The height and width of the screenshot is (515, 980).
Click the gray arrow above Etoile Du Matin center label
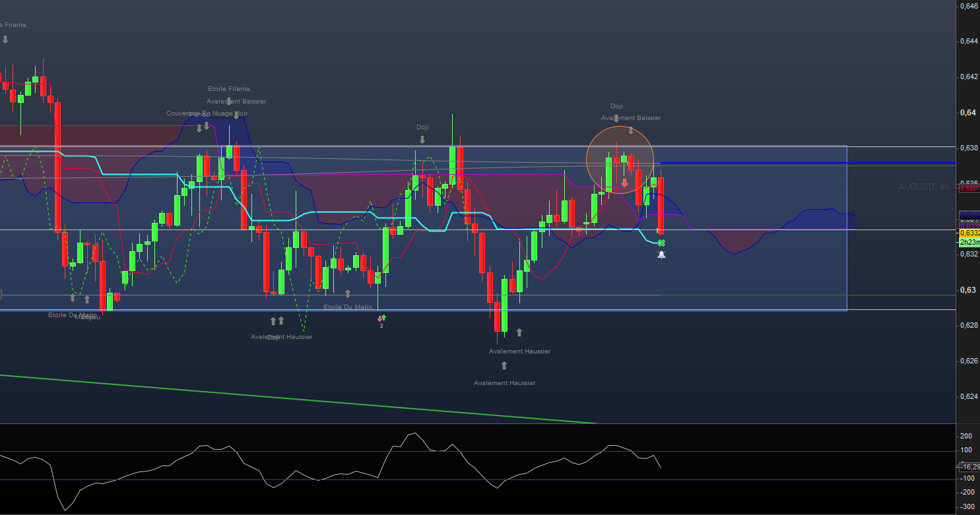[x=348, y=293]
